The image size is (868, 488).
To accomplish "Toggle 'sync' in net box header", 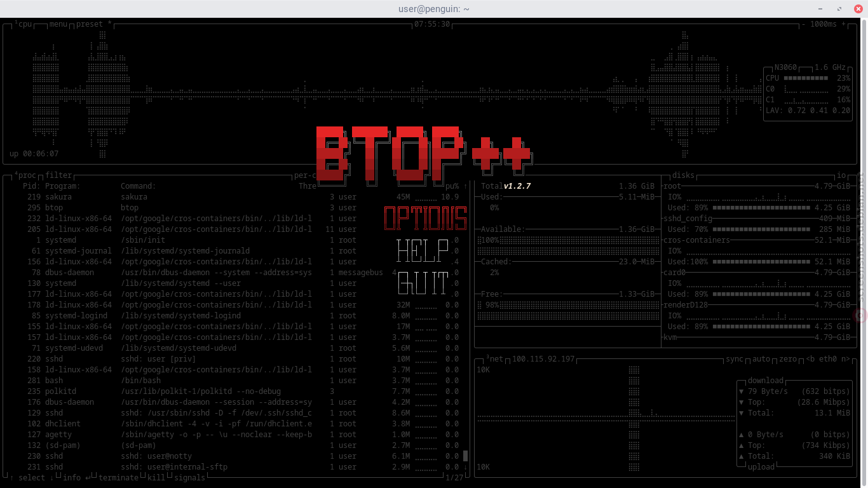I will click(735, 359).
